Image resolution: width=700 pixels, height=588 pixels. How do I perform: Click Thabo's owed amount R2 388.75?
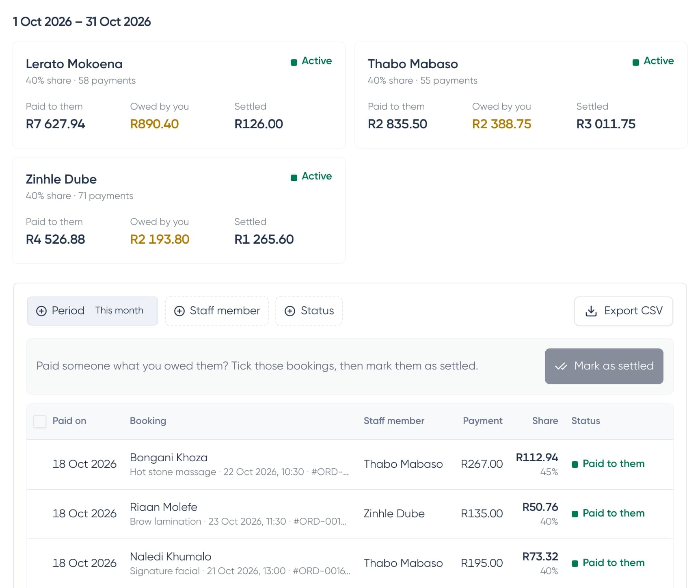(x=501, y=124)
